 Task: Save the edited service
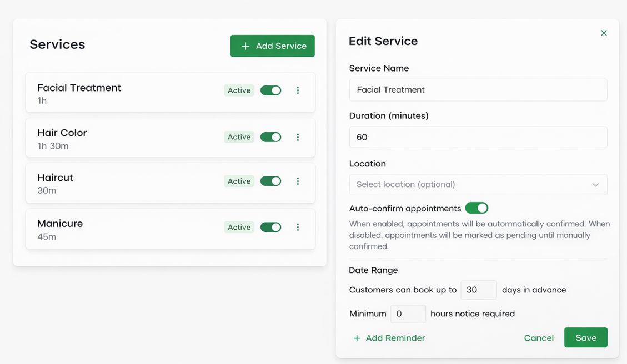[586, 337]
